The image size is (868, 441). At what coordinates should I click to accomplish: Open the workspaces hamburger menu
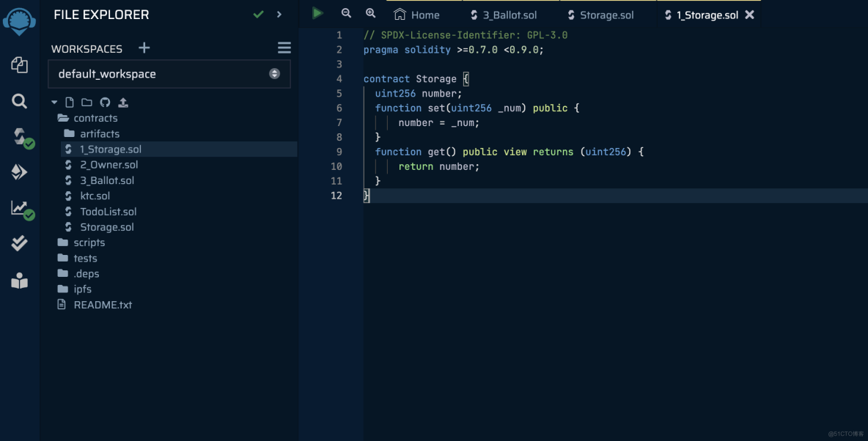[x=284, y=48]
